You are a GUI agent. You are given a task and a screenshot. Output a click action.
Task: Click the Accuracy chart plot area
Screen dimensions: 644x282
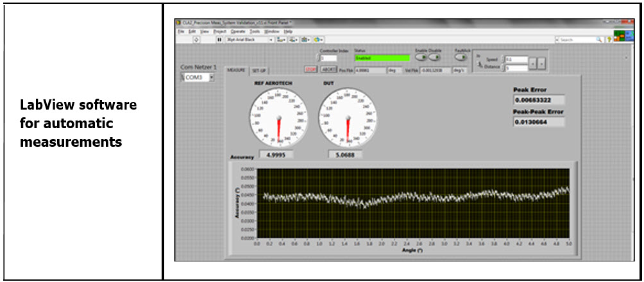(413, 203)
